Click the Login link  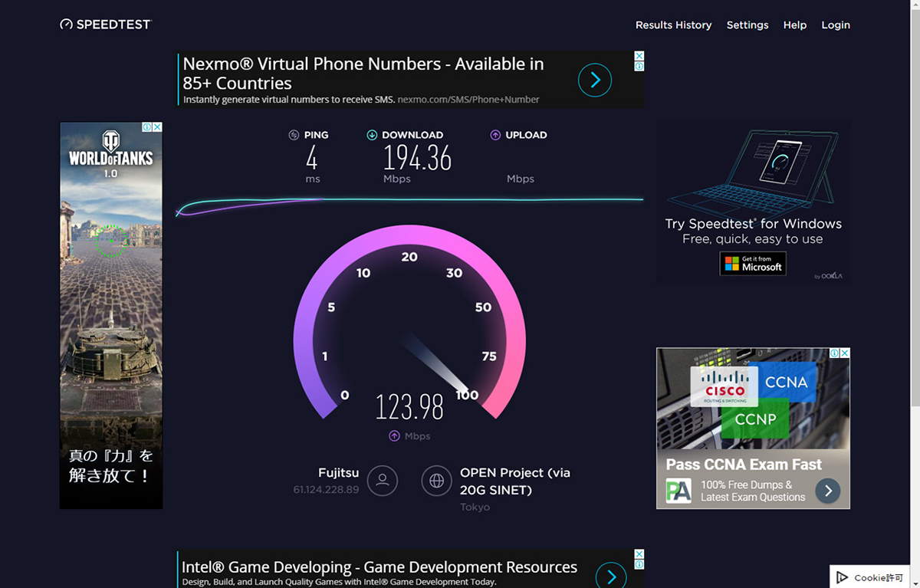[x=836, y=25]
